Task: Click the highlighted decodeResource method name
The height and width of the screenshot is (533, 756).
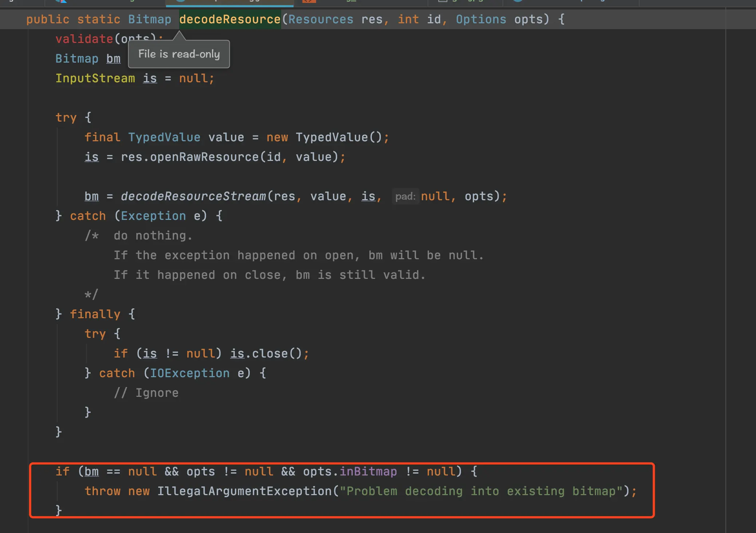Action: [230, 19]
